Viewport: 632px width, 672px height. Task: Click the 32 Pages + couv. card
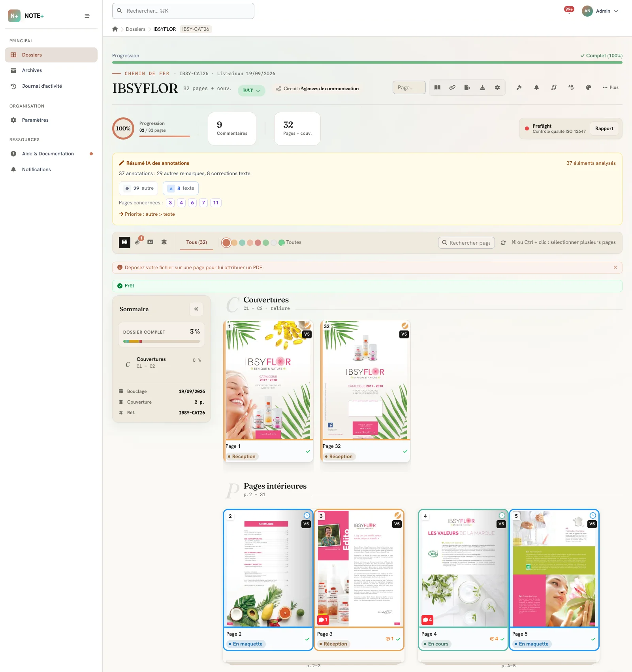click(297, 128)
